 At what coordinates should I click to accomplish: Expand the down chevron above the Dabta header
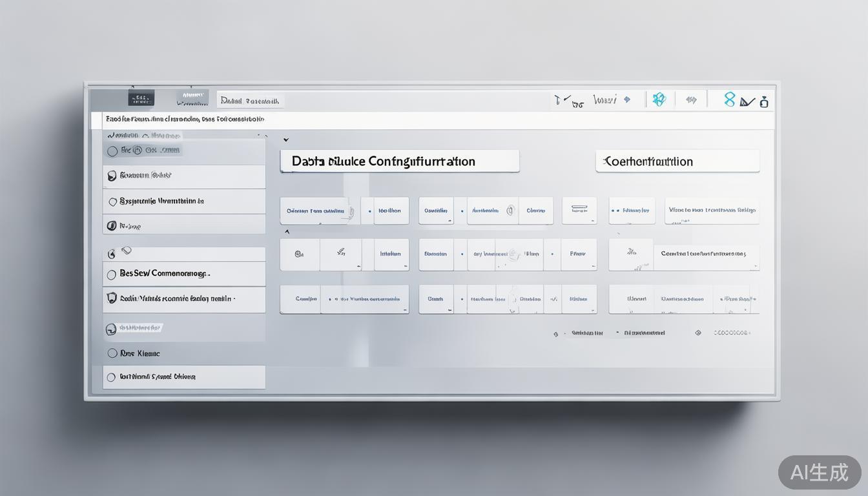coord(285,139)
